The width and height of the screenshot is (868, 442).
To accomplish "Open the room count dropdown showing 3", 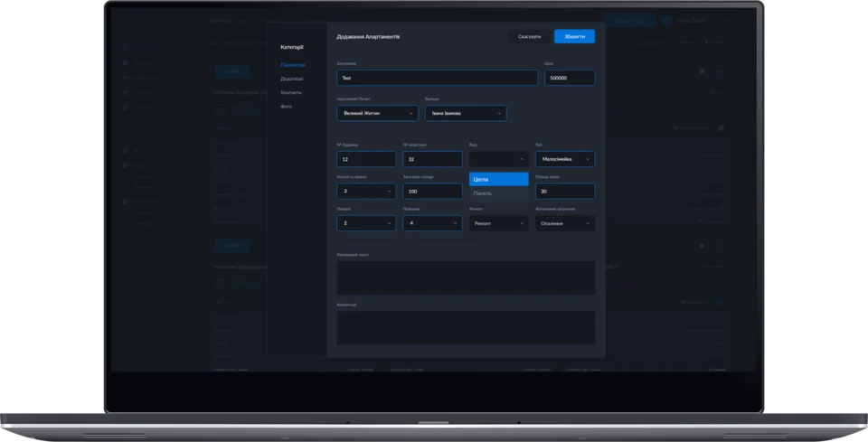I will (x=366, y=192).
